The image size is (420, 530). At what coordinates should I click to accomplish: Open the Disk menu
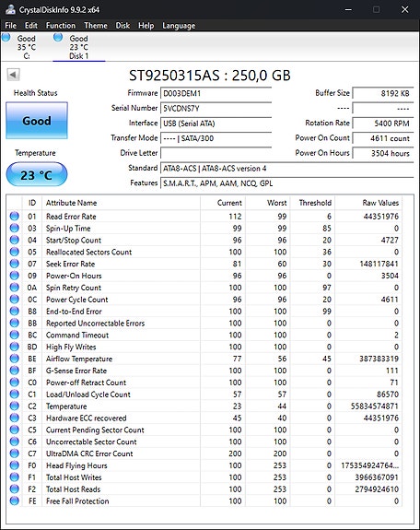[122, 26]
